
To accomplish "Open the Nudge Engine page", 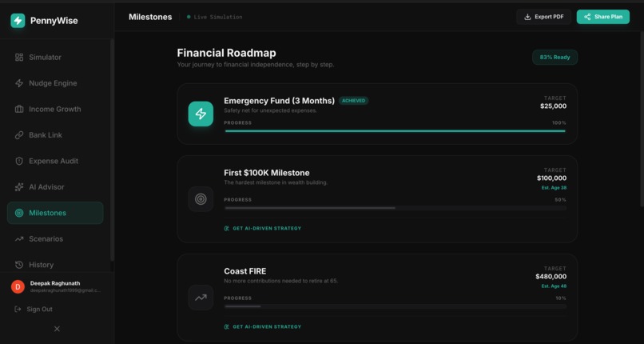I will pyautogui.click(x=55, y=83).
